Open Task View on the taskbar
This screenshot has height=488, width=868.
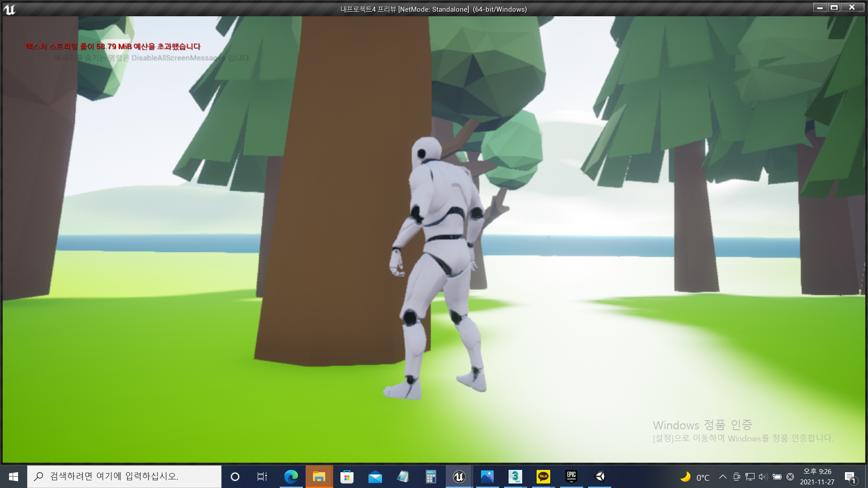click(262, 477)
